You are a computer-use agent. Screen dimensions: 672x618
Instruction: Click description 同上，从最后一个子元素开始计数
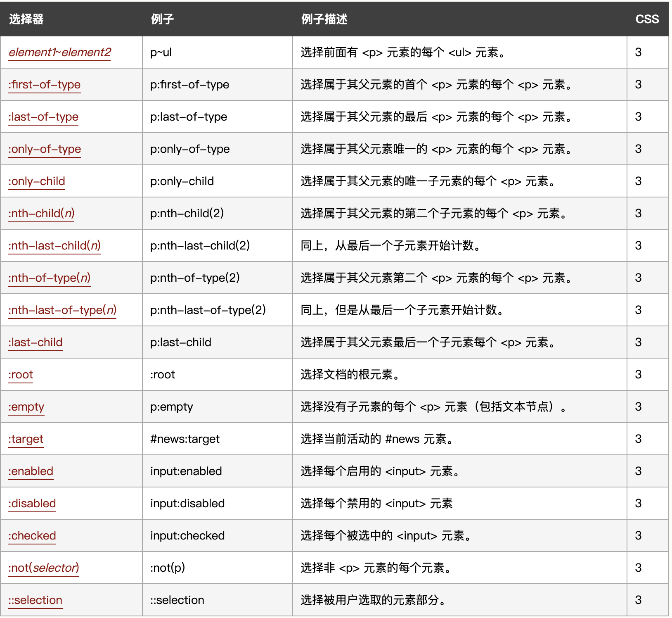coord(391,246)
